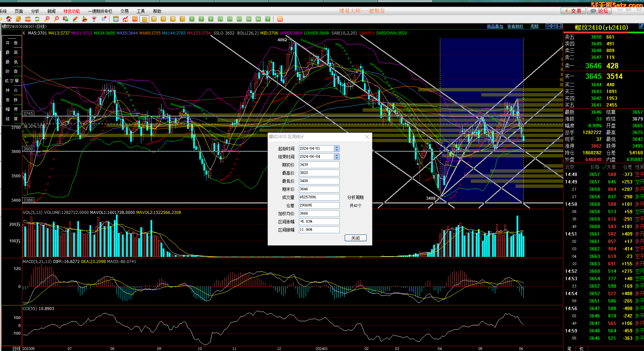Screen dimensions: 644x351
Task: Switch to the 笔 tab at bottom
Action: 569,349
